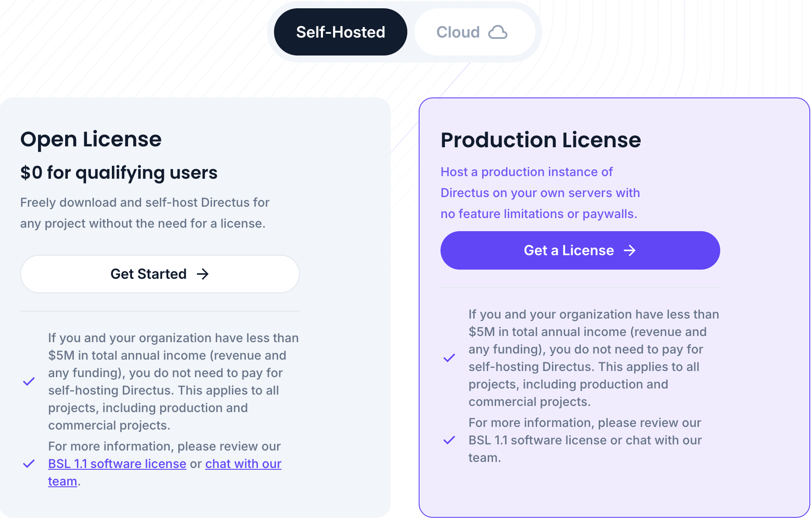Click the second checkmark icon under Production License
The width and height of the screenshot is (812, 520).
point(449,440)
